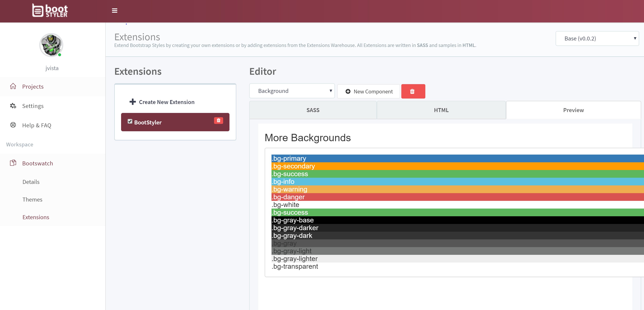Click the Help & FAQ lifebuoy icon
This screenshot has width=644, height=310.
(x=13, y=125)
